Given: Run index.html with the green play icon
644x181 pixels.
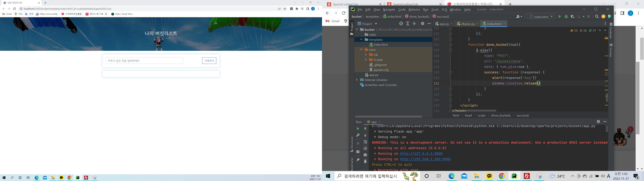Looking at the screenshot, I should pyautogui.click(x=559, y=16).
